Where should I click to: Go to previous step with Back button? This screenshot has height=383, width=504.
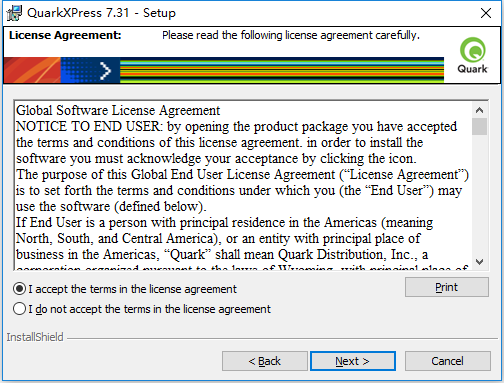pos(265,361)
